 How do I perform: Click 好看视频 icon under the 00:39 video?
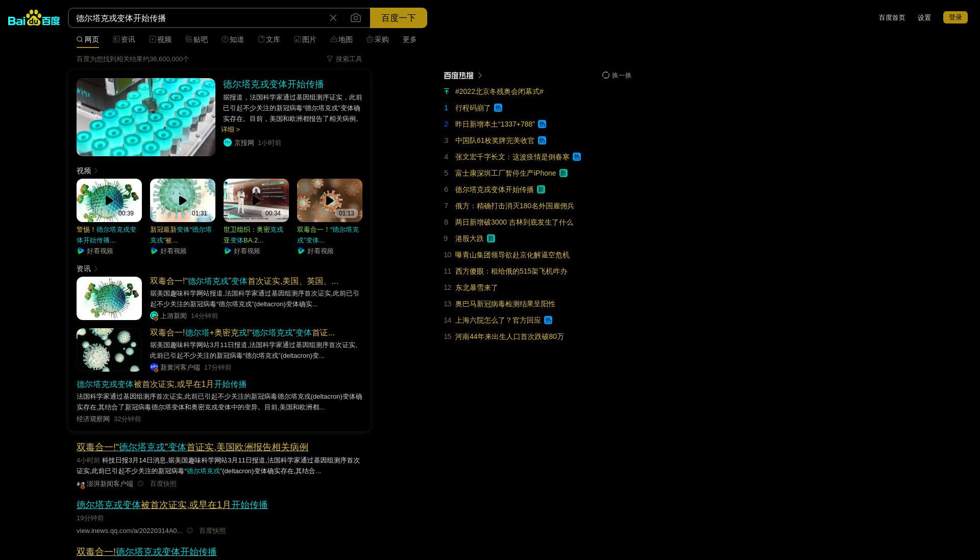tap(81, 251)
